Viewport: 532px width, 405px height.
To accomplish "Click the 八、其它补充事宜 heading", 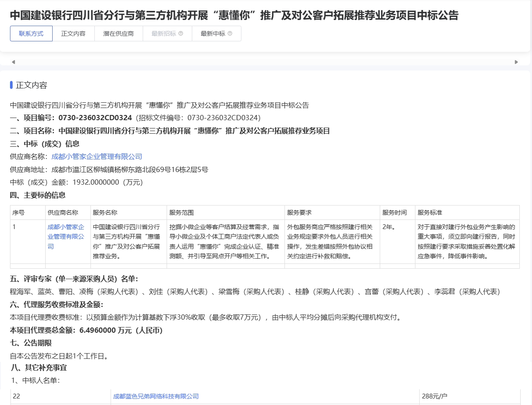I will [39, 368].
